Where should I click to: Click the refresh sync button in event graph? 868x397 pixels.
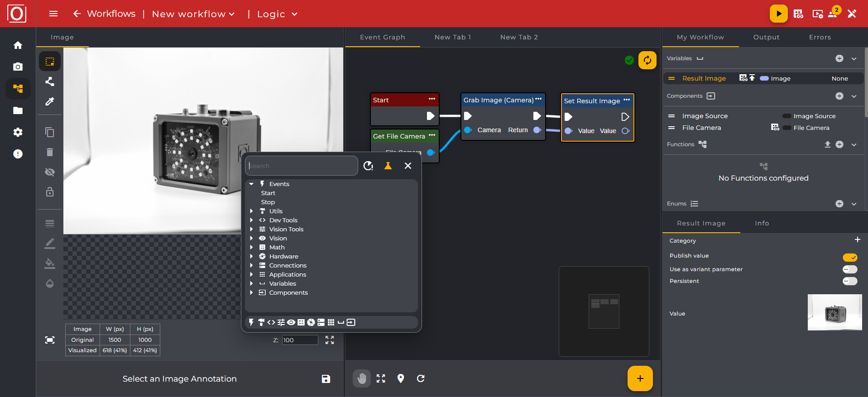(x=647, y=60)
